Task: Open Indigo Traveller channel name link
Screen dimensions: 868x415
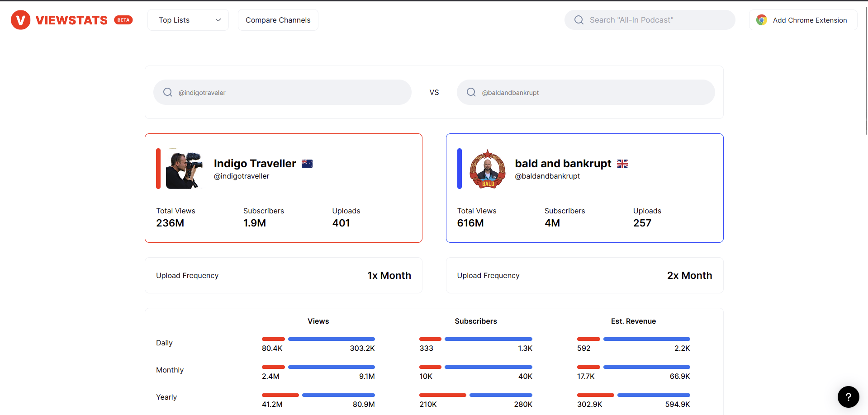Action: coord(255,163)
